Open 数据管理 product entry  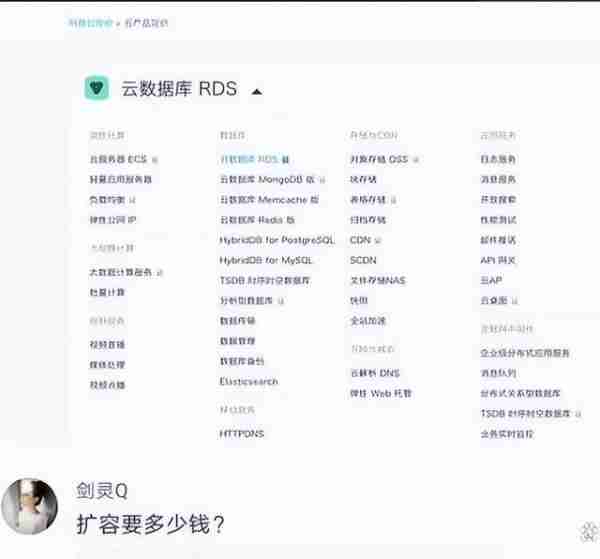click(238, 341)
